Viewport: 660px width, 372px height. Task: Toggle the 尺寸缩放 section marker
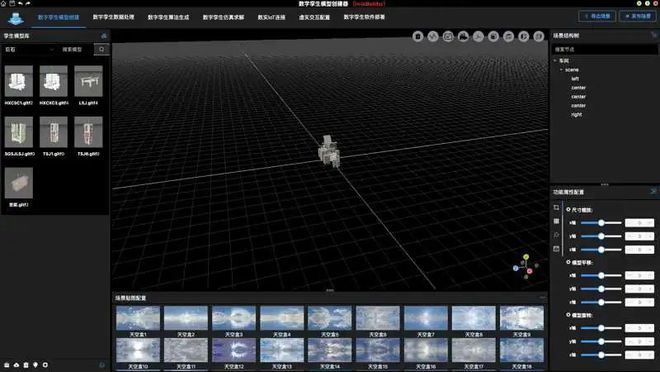click(x=568, y=209)
